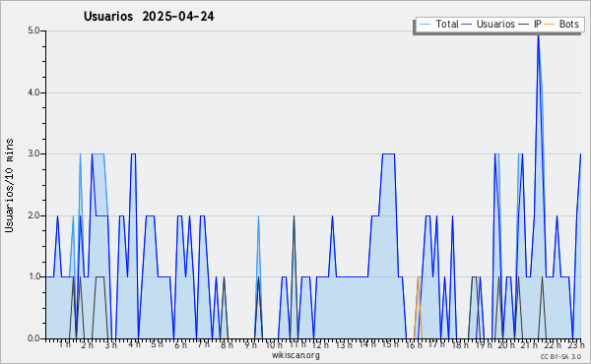Image resolution: width=591 pixels, height=364 pixels.
Task: Click the '7 h' x-axis label
Action: pyautogui.click(x=204, y=344)
